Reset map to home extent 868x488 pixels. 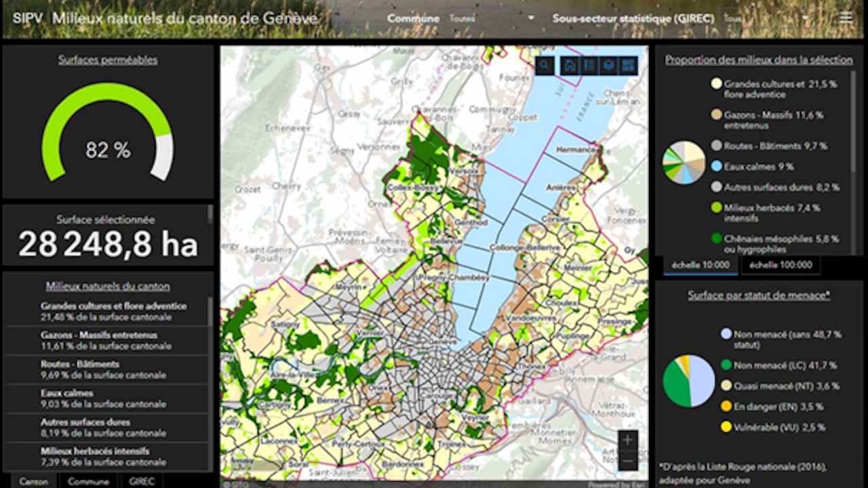tap(570, 65)
